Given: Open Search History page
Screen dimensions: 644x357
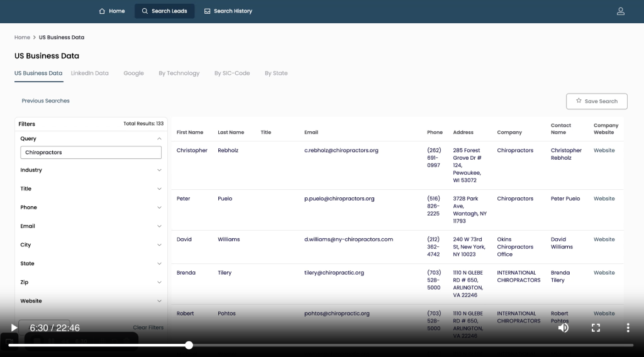Looking at the screenshot, I should (228, 11).
